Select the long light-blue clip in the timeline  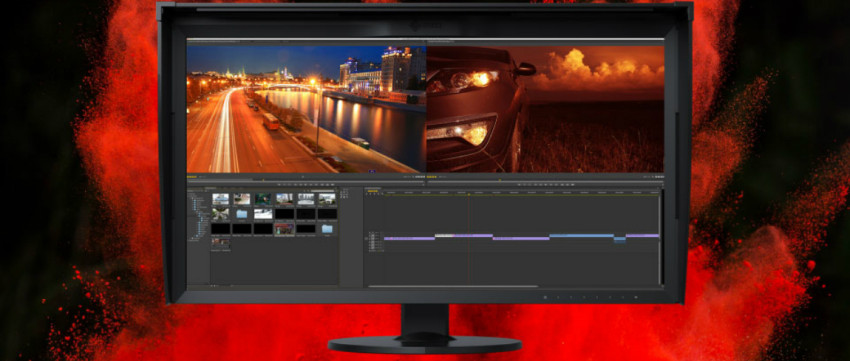tap(581, 236)
